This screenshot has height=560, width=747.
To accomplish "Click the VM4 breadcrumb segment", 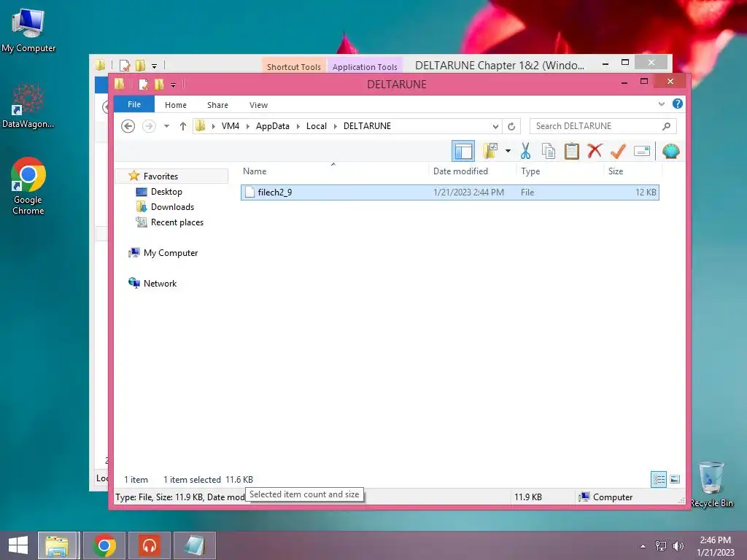I will tap(230, 126).
